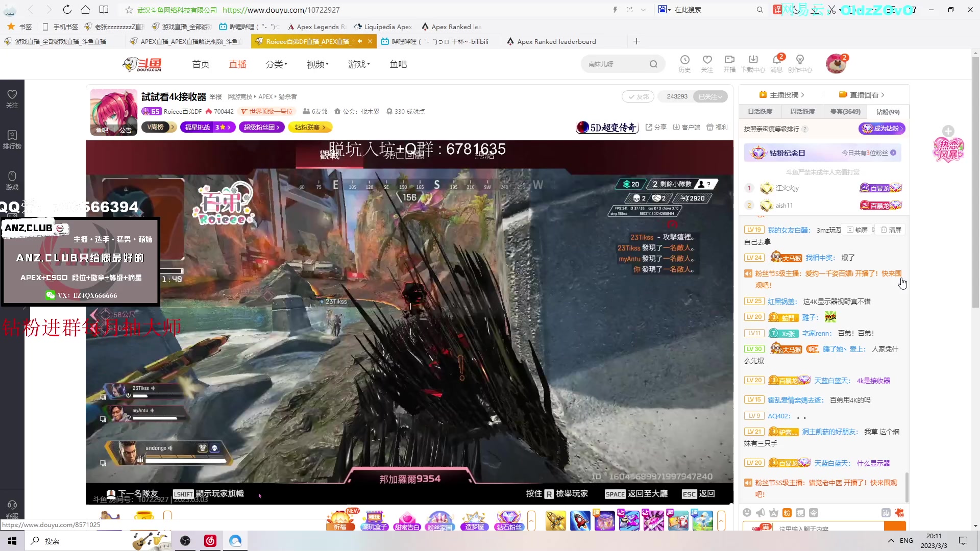Click the search magnifier in Douyu search box
The image size is (980, 551).
click(653, 64)
